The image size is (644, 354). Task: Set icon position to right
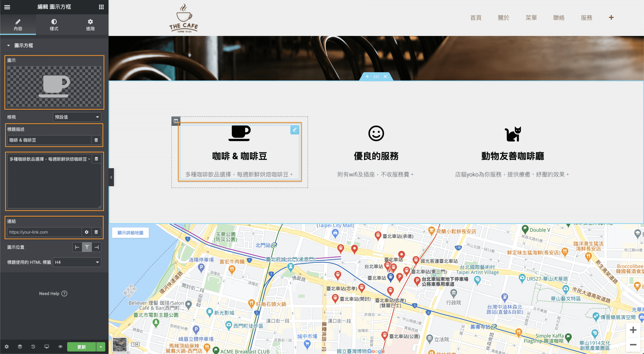(97, 247)
